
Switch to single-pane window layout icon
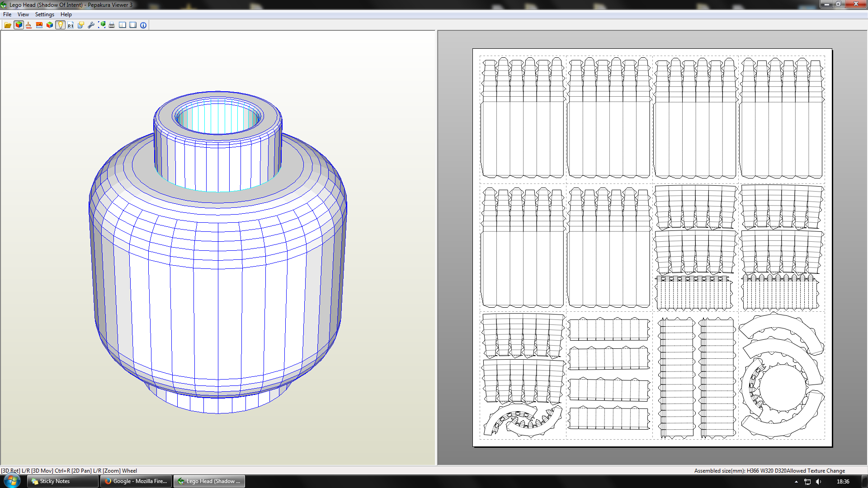(133, 25)
